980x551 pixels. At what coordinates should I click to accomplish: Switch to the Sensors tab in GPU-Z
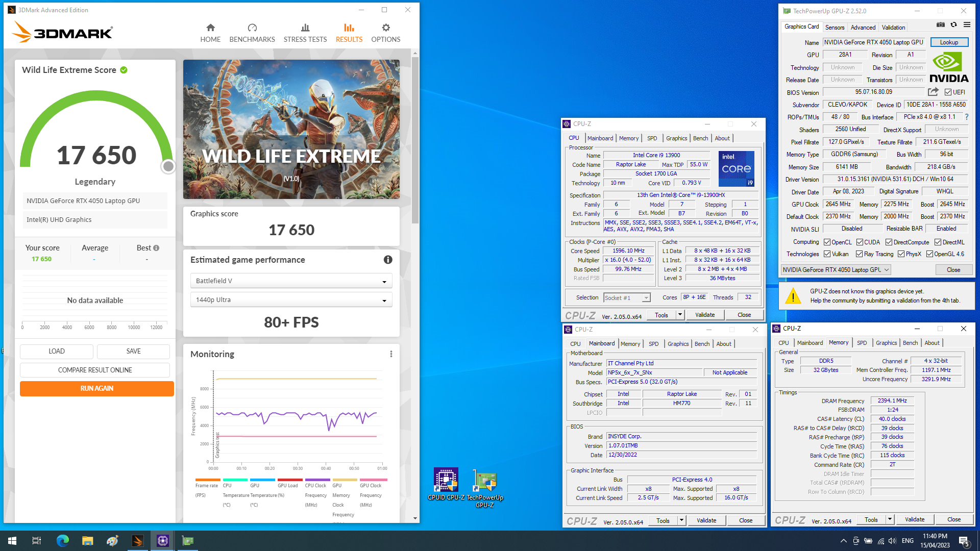tap(835, 28)
